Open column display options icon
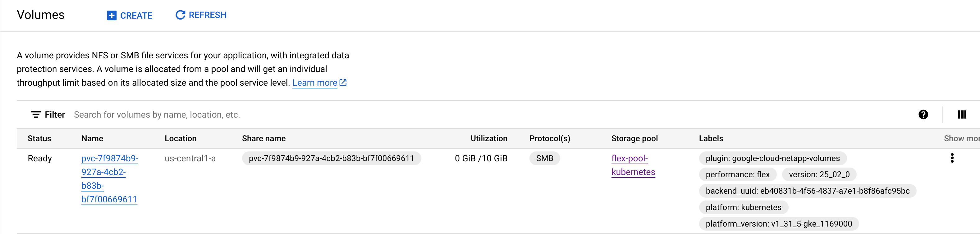Image resolution: width=980 pixels, height=234 pixels. (x=962, y=115)
